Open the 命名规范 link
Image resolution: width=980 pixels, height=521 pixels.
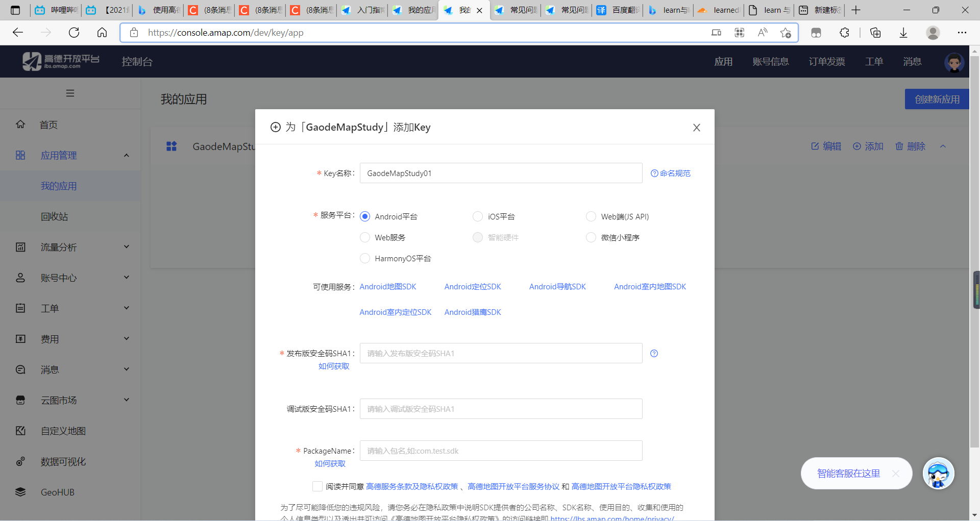tap(671, 173)
